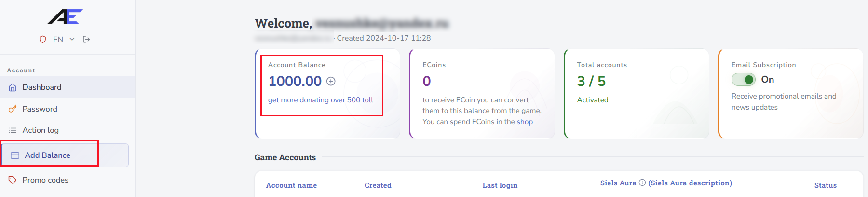Click the AE logo in the sidebar

click(x=65, y=16)
